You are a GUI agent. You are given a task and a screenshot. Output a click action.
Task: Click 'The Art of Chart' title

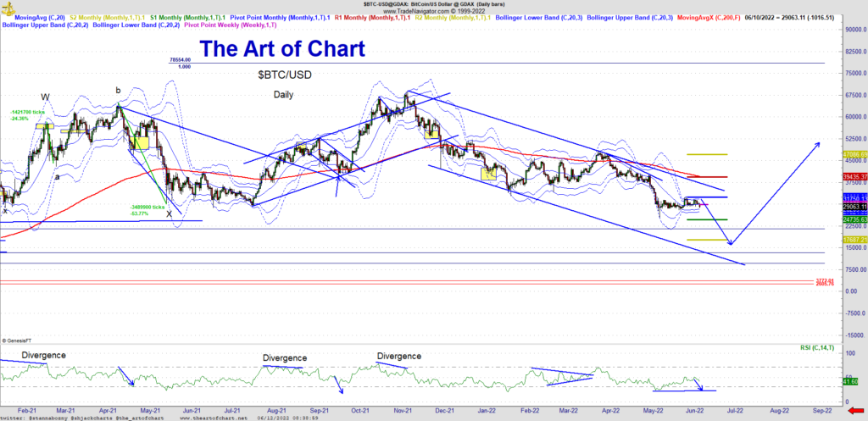pyautogui.click(x=282, y=48)
